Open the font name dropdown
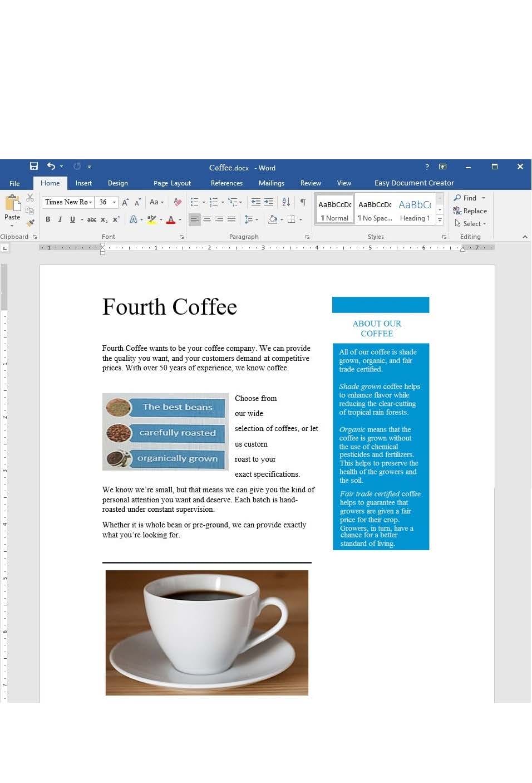The height and width of the screenshot is (783, 532). (x=91, y=202)
